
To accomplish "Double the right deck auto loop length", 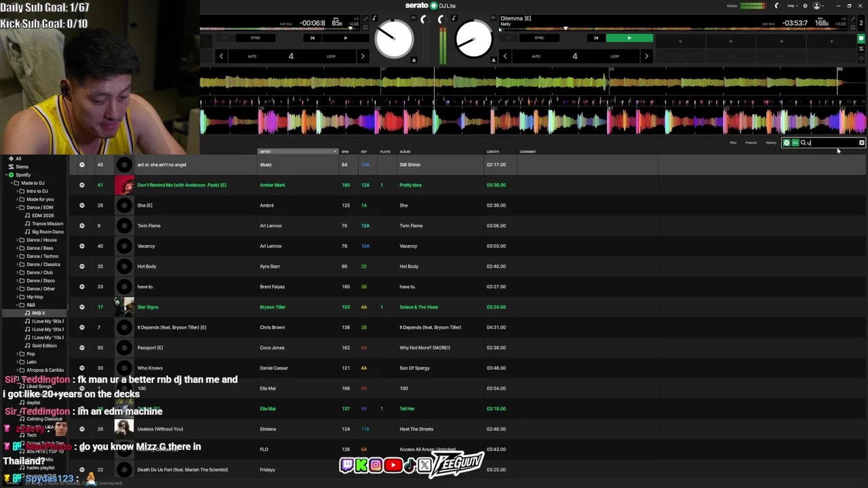I will click(x=646, y=56).
